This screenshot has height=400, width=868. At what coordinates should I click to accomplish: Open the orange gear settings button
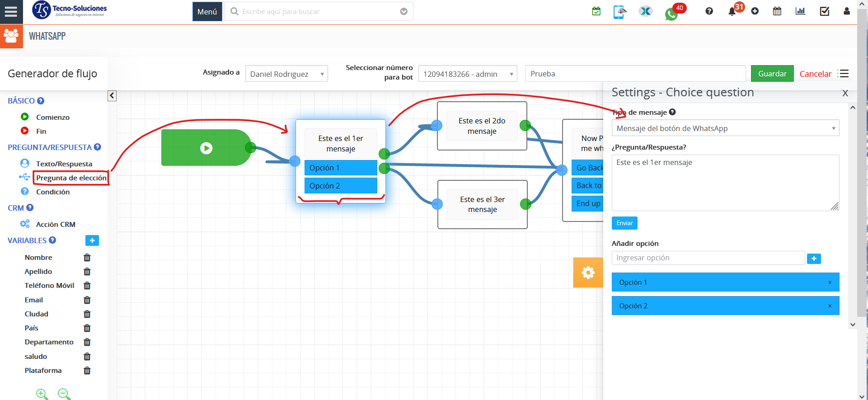pyautogui.click(x=588, y=273)
